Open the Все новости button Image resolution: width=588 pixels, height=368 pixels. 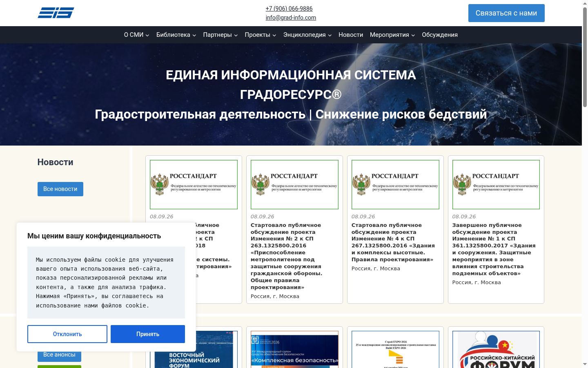coord(60,189)
